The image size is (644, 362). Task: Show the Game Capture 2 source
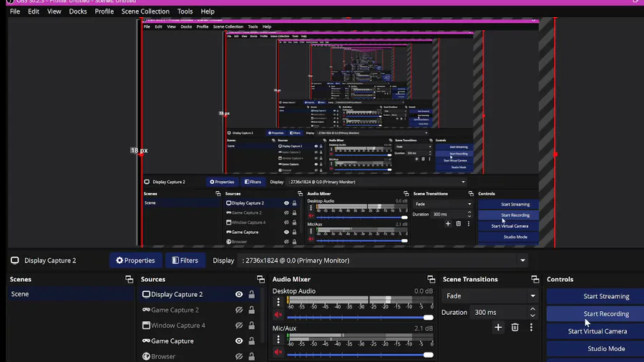pos(239,310)
